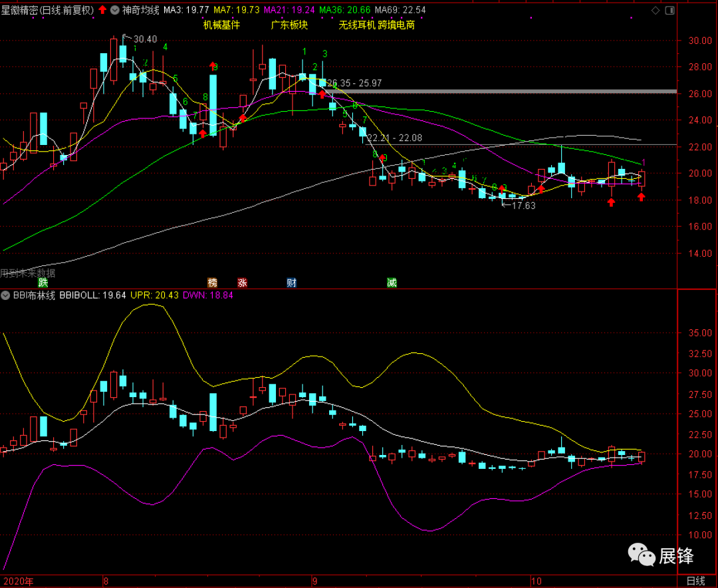The width and height of the screenshot is (718, 588).
Task: Click the 星徽精密(日线,前复权) chart title
Action: (48, 10)
